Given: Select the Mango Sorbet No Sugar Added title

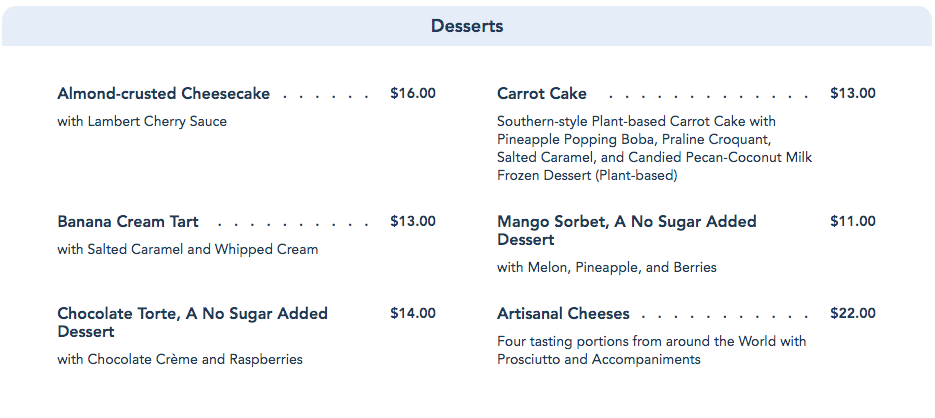Looking at the screenshot, I should [626, 230].
